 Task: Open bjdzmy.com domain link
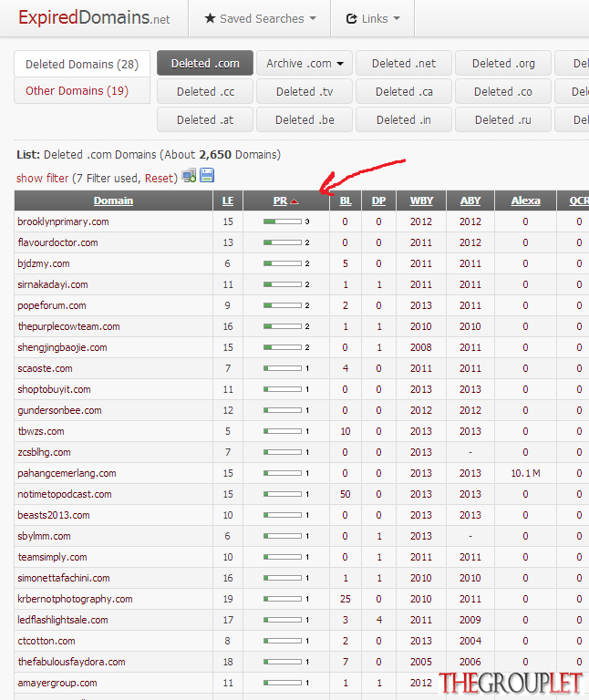[44, 263]
